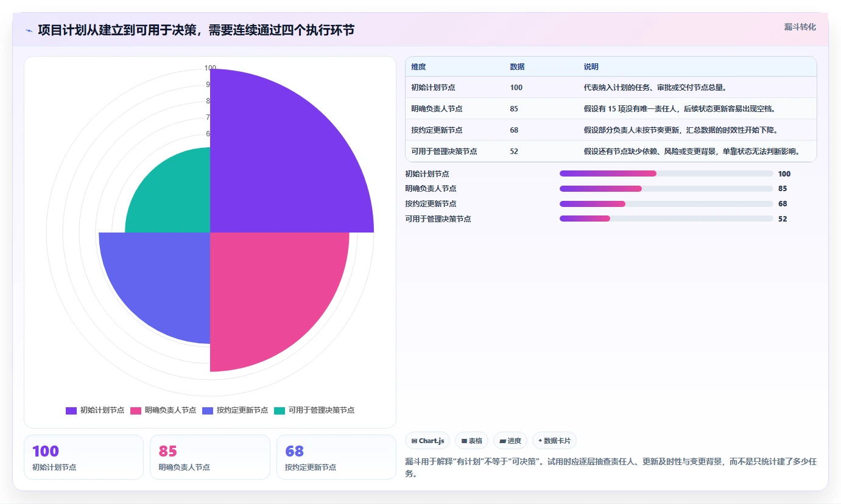Click the value 100 after the progress bar
The width and height of the screenshot is (841, 504).
click(784, 173)
